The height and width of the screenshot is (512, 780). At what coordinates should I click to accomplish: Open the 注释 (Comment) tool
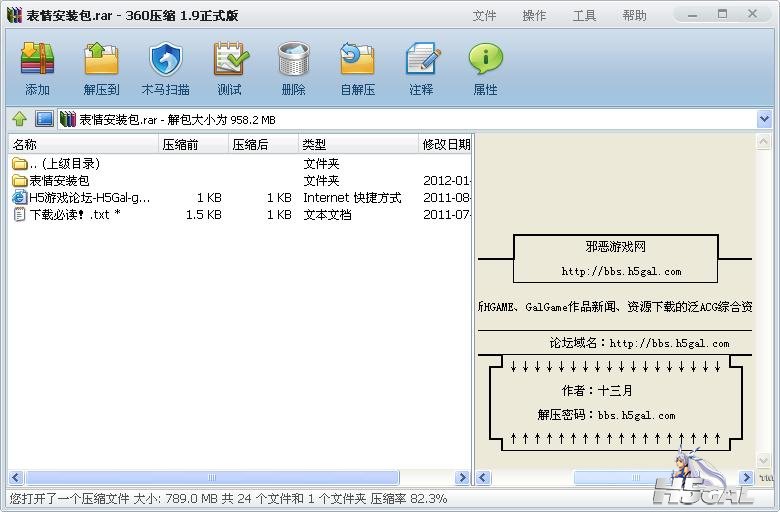421,62
